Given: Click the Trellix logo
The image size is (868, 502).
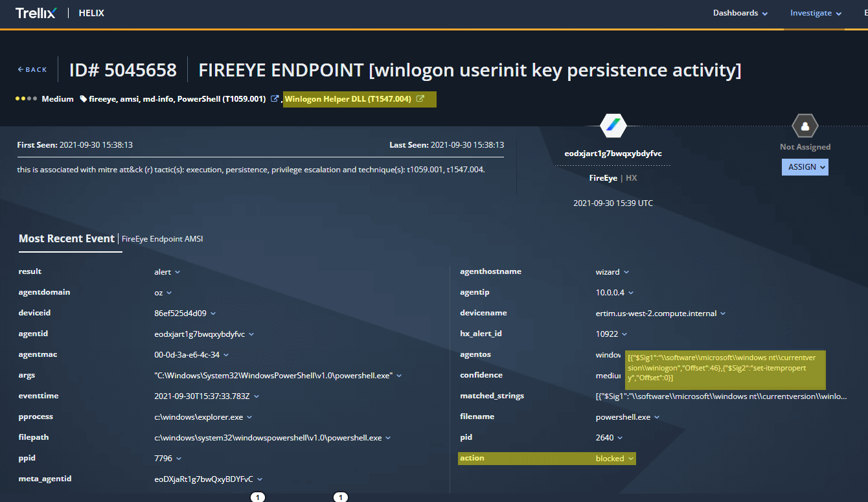Looking at the screenshot, I should (36, 13).
